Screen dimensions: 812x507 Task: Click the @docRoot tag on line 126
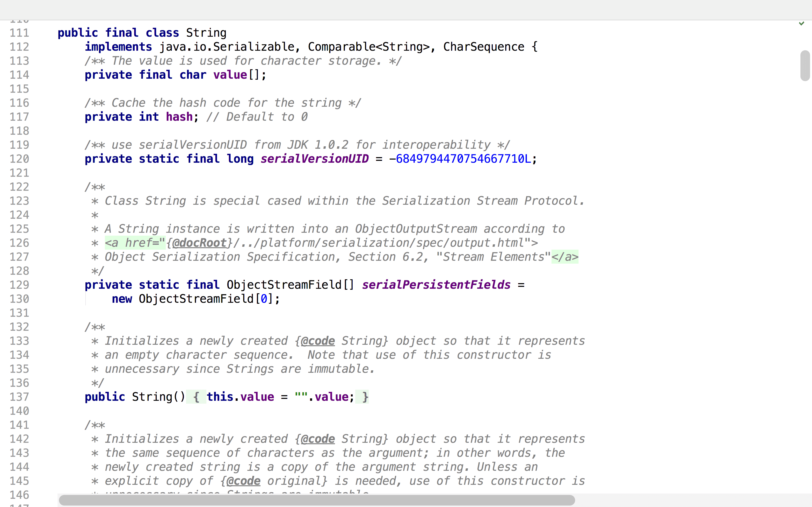pos(199,243)
